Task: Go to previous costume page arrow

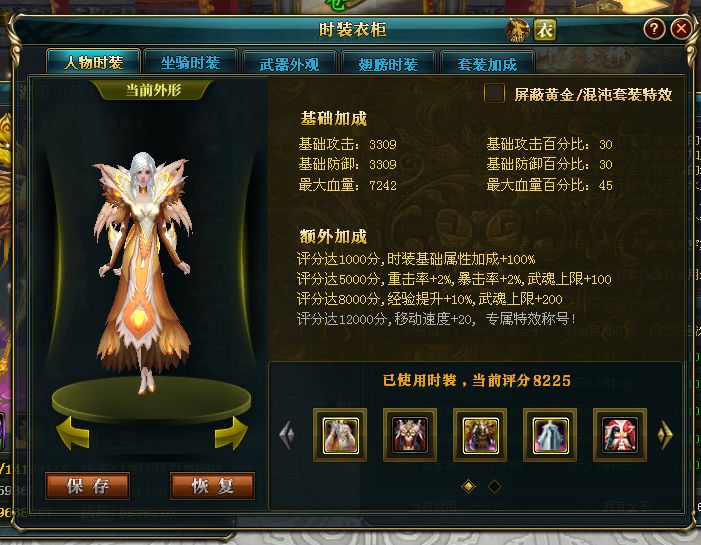Action: tap(287, 434)
